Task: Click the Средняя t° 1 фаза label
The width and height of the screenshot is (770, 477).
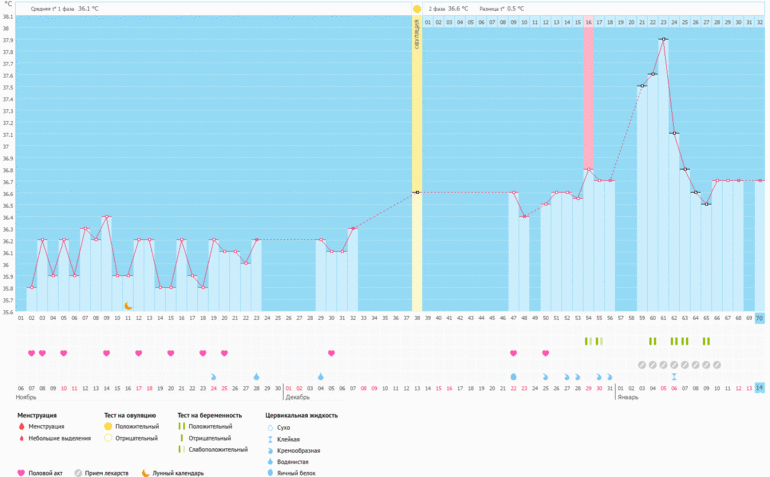Action: (x=64, y=8)
